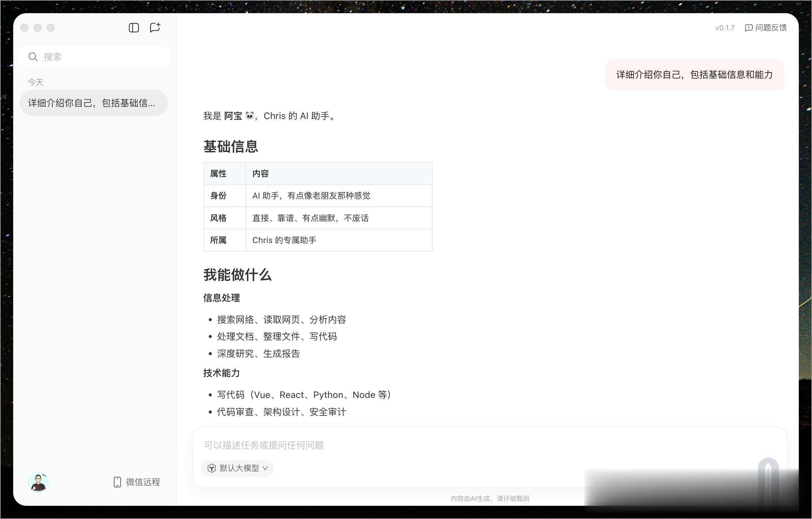Maximize the window via third traffic light
This screenshot has width=812, height=519.
coord(50,28)
